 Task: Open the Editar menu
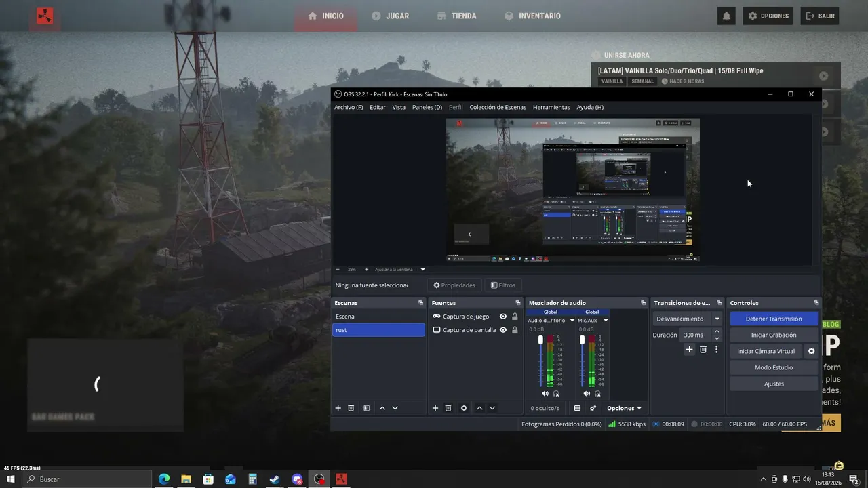click(x=377, y=107)
